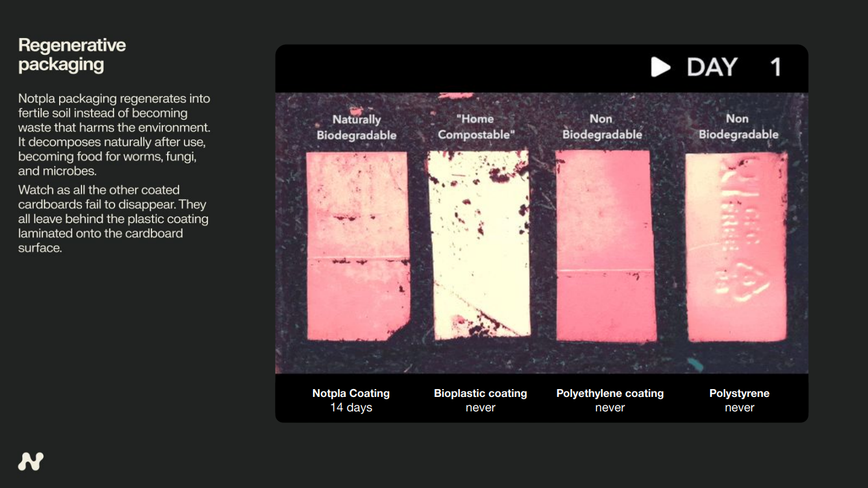
Task: Click the Bioplastic coating caption
Action: point(480,393)
